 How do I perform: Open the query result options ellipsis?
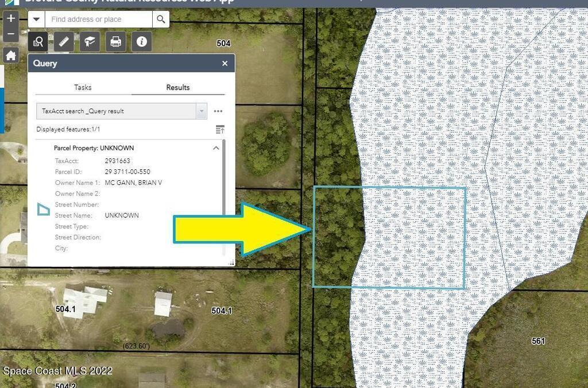tap(218, 111)
